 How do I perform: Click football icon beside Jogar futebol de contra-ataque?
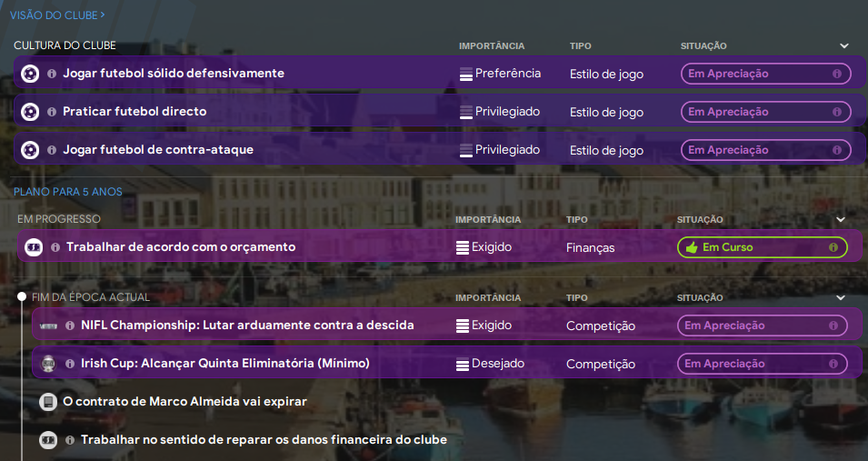tap(30, 150)
